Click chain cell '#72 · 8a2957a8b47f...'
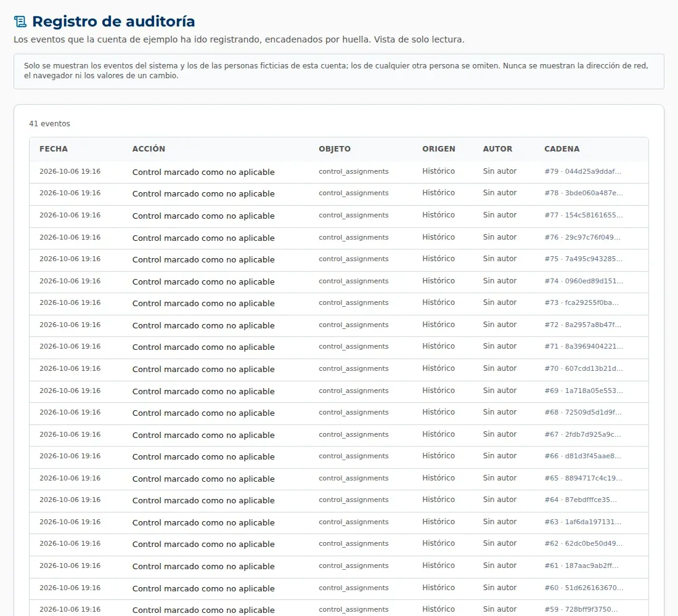The height and width of the screenshot is (616, 678). coord(583,325)
